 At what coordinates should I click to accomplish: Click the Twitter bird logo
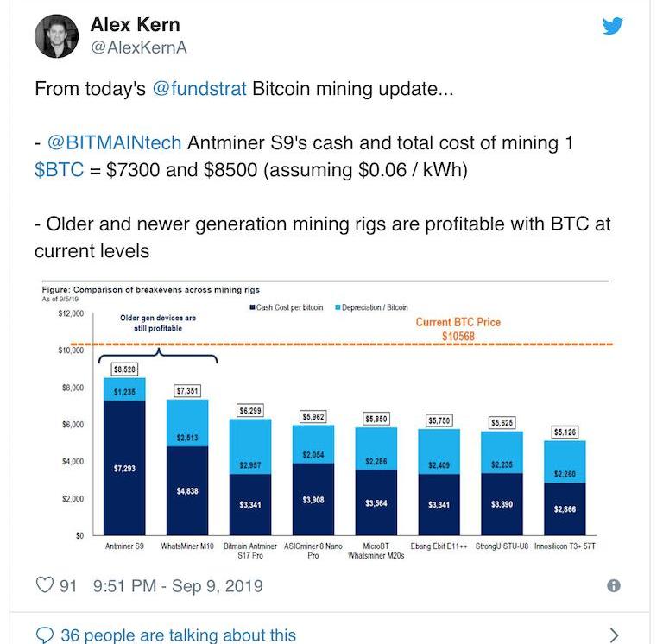[x=613, y=26]
